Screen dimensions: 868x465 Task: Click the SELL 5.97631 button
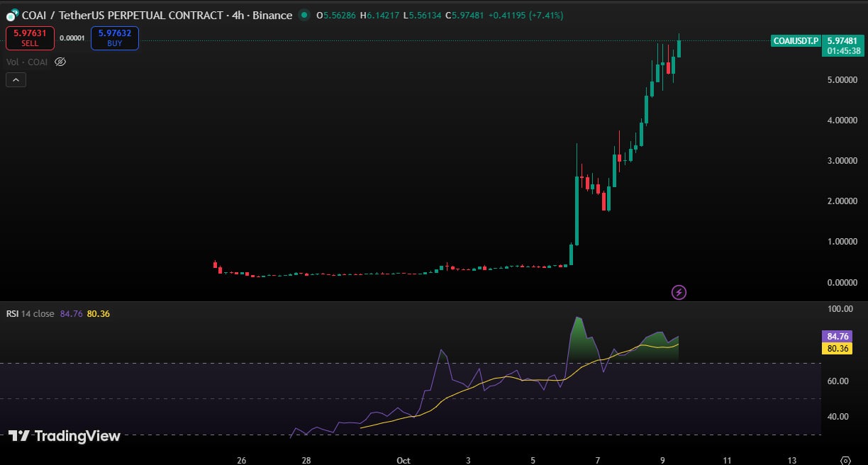(x=30, y=38)
